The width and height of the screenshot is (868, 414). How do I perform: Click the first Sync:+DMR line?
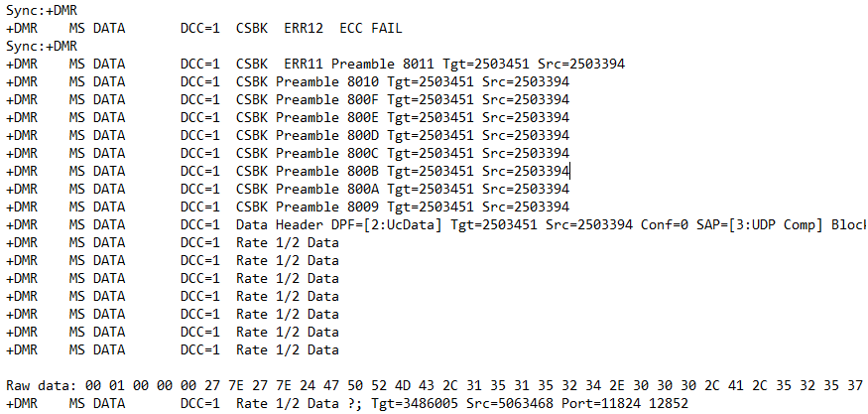pos(42,11)
